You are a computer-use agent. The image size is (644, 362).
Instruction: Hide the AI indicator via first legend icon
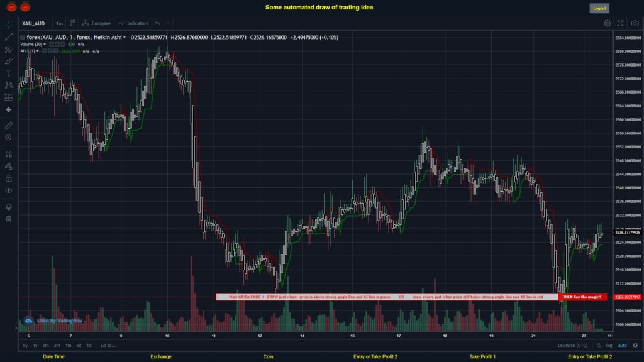coord(45,52)
